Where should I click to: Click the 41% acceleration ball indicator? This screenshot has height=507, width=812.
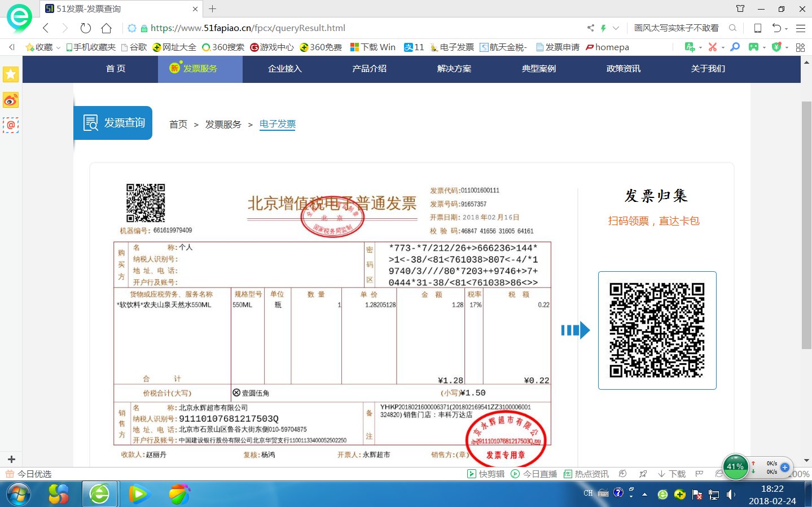[734, 466]
